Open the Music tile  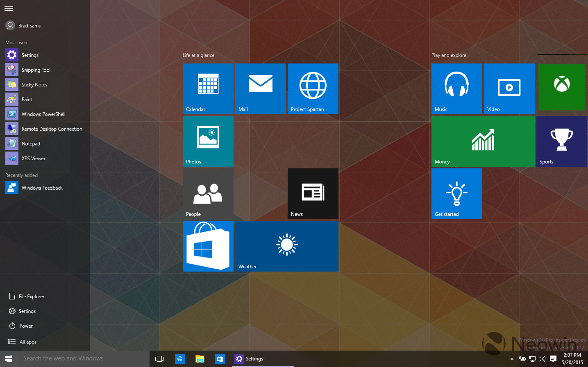456,88
